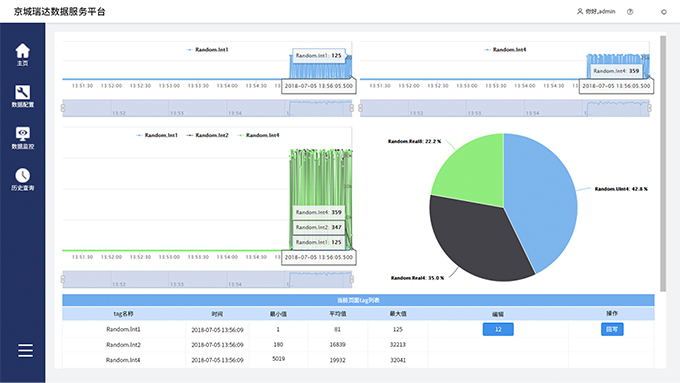Click the time column header
Image resolution: width=680 pixels, height=383 pixels.
(217, 314)
